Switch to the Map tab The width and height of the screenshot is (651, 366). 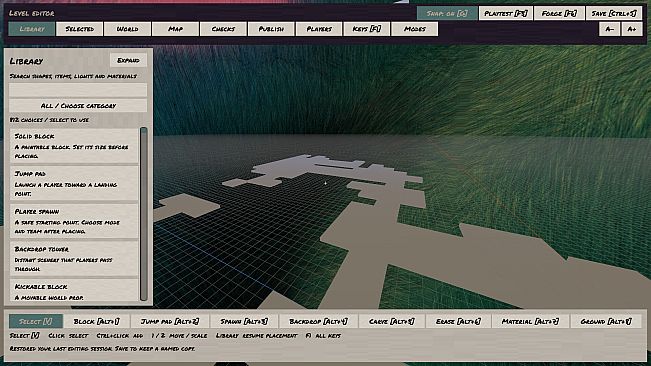pyautogui.click(x=175, y=29)
